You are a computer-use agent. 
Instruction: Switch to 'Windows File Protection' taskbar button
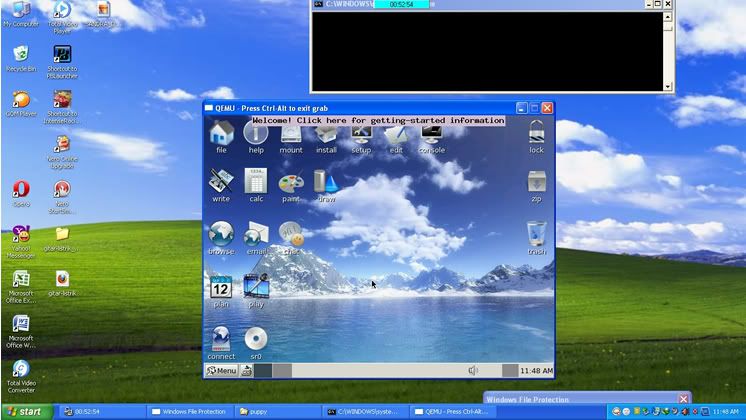coord(190,411)
